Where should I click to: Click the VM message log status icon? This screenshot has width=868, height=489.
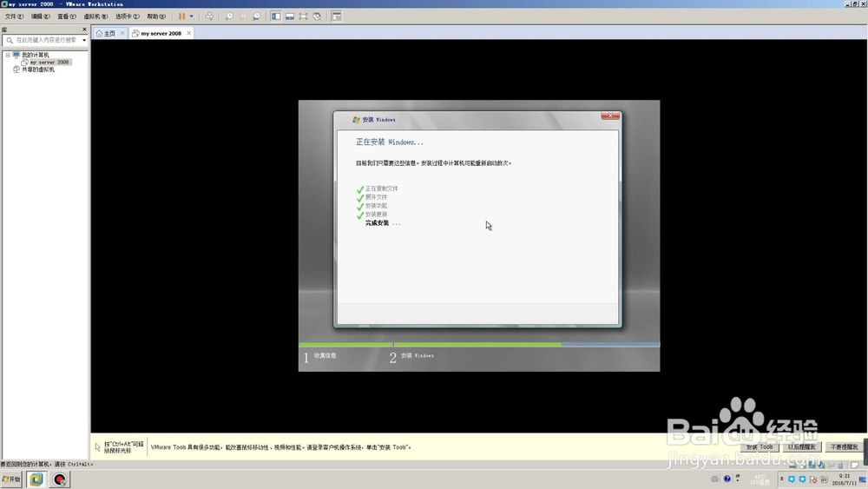[855, 466]
